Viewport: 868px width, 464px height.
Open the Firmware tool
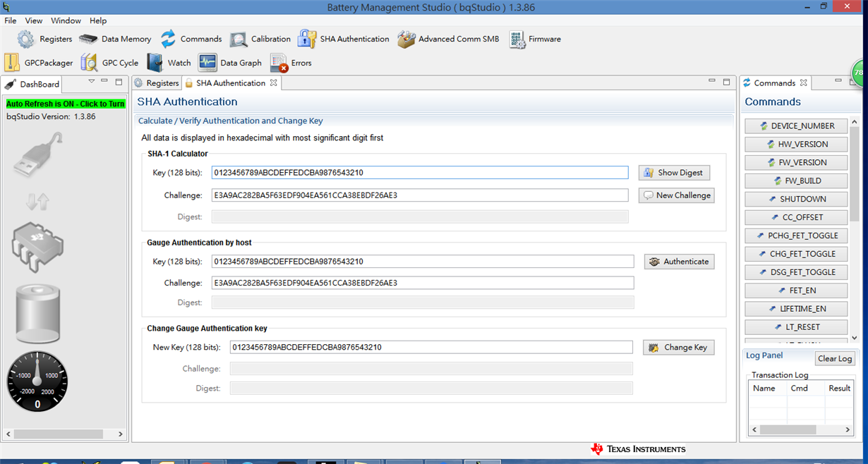(x=535, y=39)
